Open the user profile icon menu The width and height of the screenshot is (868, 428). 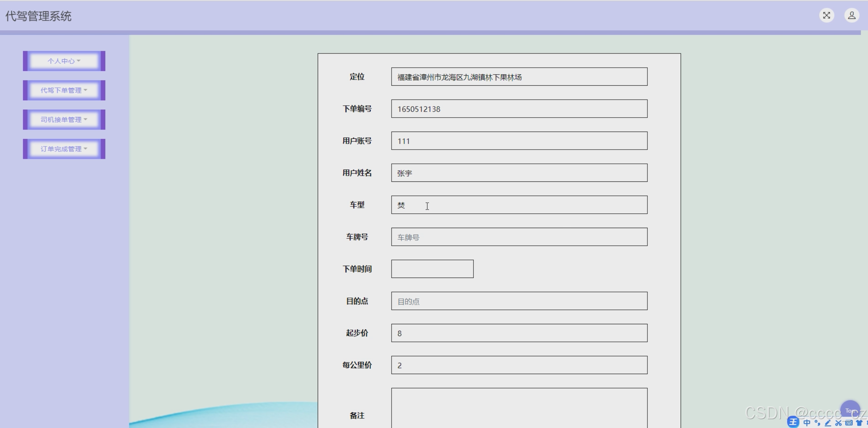851,15
